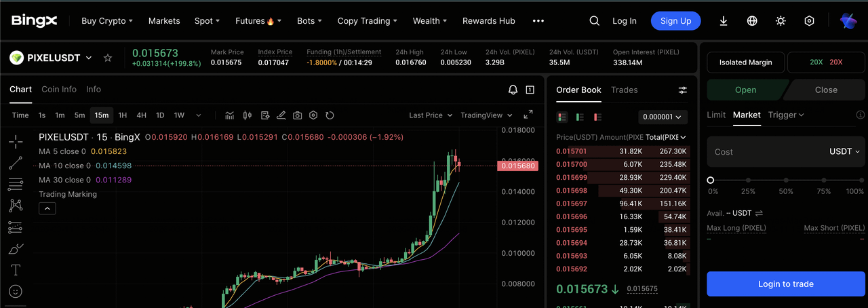The height and width of the screenshot is (308, 868).
Task: Collapse the chart indicator legend
Action: [47, 209]
